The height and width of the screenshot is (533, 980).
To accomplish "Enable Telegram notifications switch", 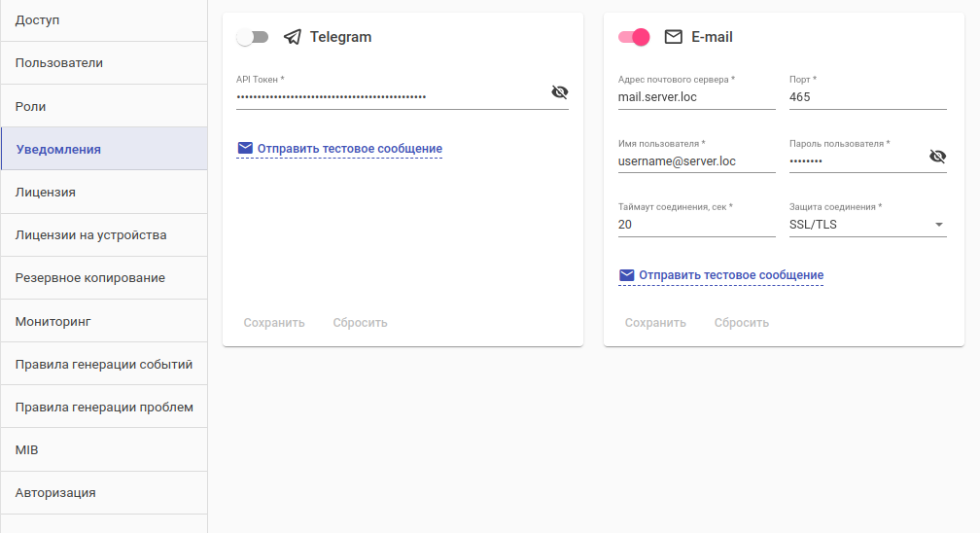I will coord(253,37).
